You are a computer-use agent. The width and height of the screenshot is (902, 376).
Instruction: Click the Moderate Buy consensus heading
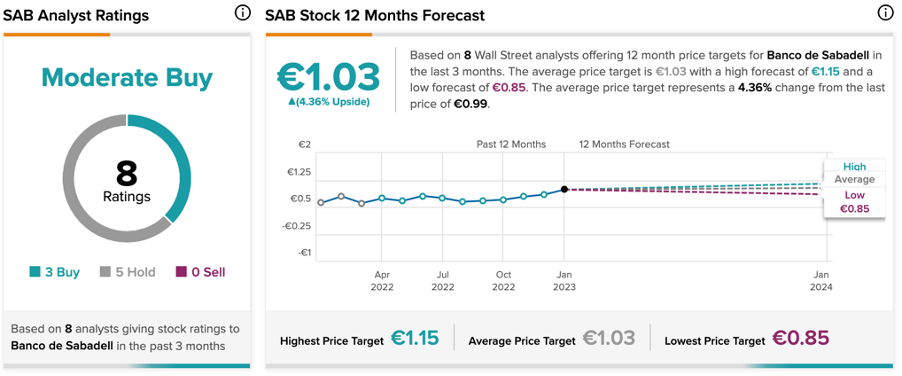pos(127,78)
